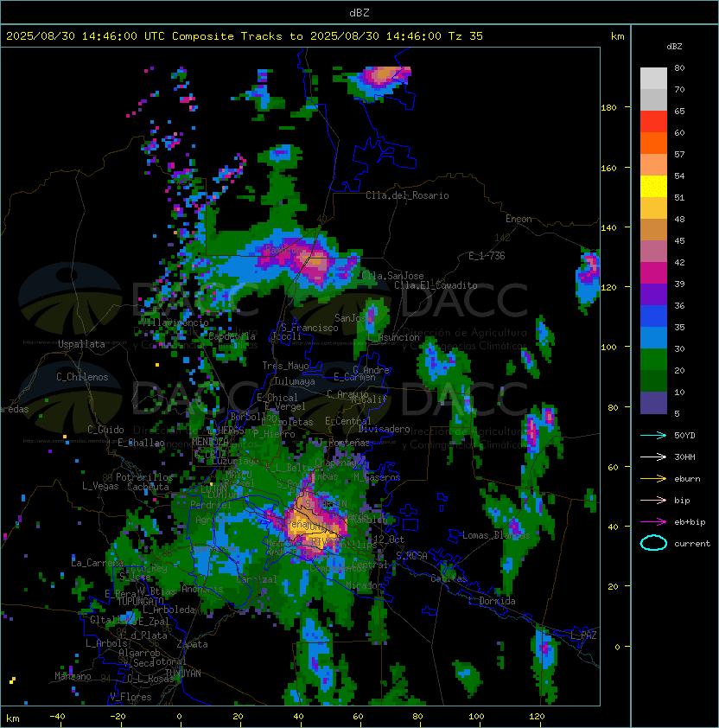Click the dBZ title at the top
Image resolution: width=719 pixels, height=728 pixels.
359,13
